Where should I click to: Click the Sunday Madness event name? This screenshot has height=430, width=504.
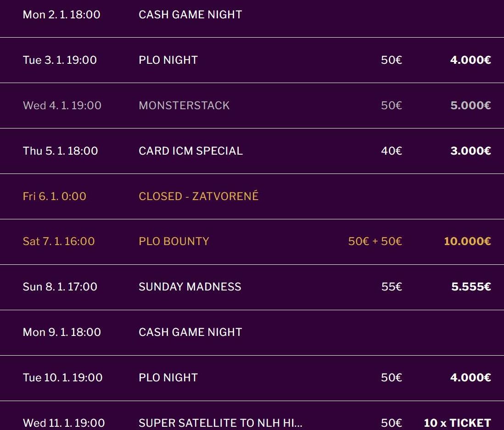[x=190, y=287]
